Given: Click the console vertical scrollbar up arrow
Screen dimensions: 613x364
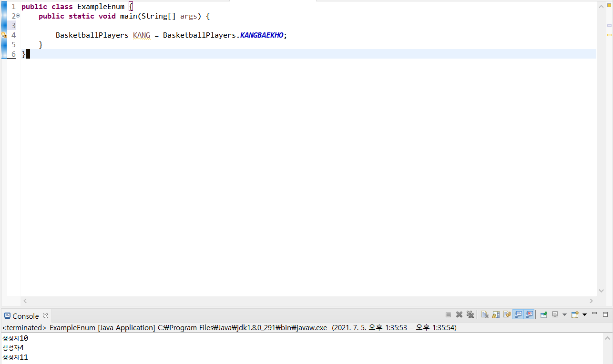Looking at the screenshot, I should [x=608, y=338].
